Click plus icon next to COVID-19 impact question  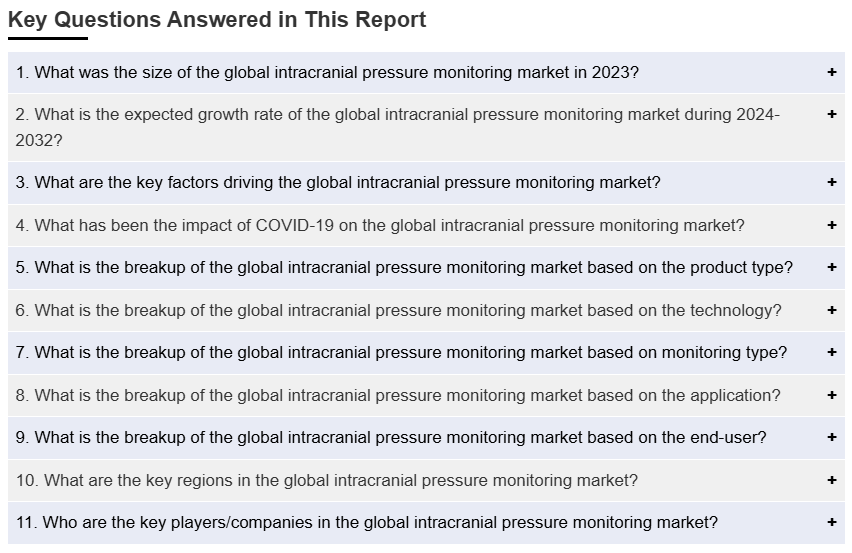(831, 225)
